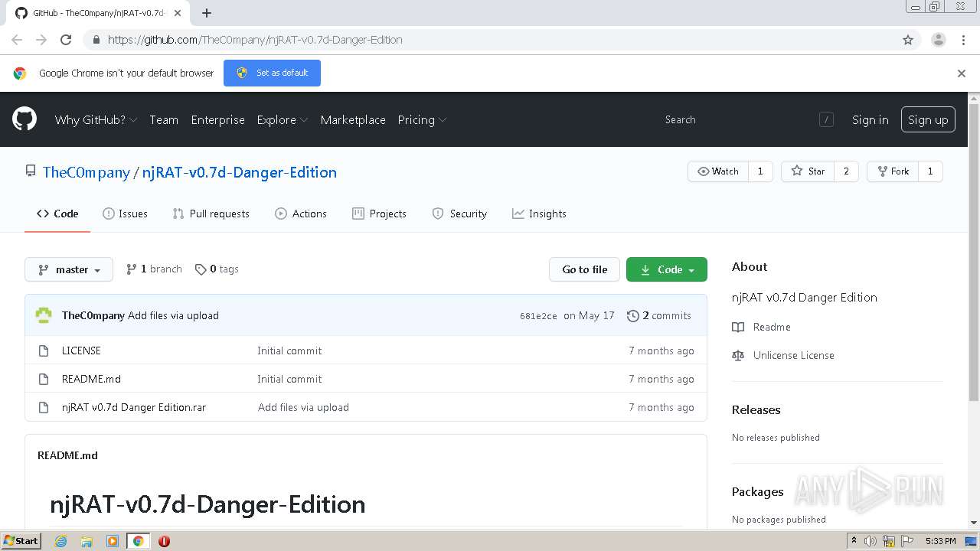
Task: Click the README.md file icon
Action: tap(44, 379)
